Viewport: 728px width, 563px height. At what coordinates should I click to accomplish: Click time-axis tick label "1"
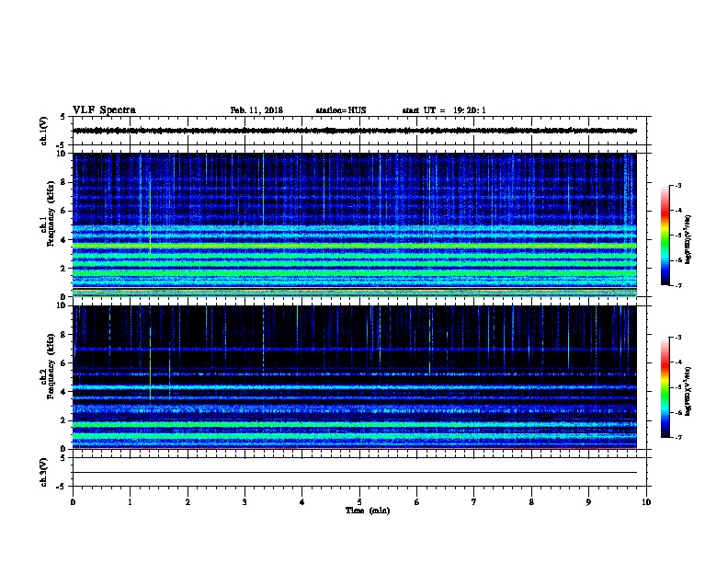tap(130, 501)
